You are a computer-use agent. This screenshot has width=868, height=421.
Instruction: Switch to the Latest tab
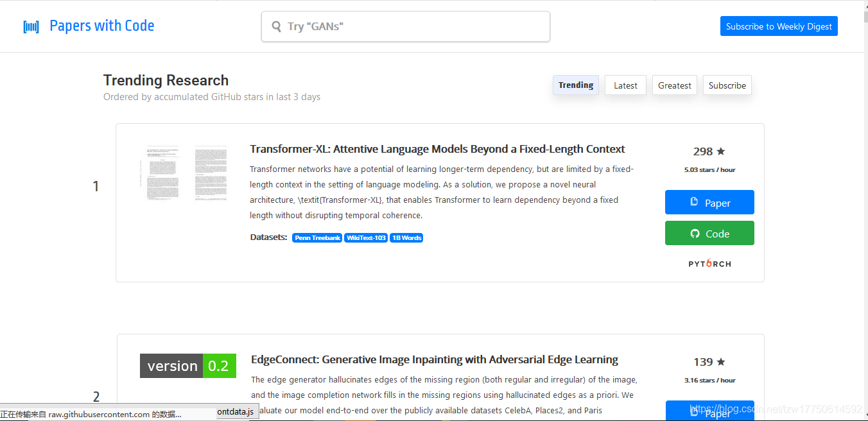(x=625, y=85)
